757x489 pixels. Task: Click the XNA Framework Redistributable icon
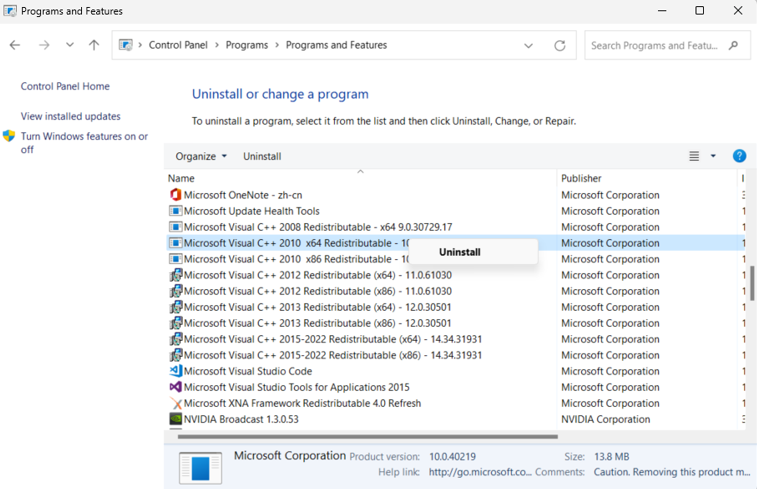click(x=176, y=403)
